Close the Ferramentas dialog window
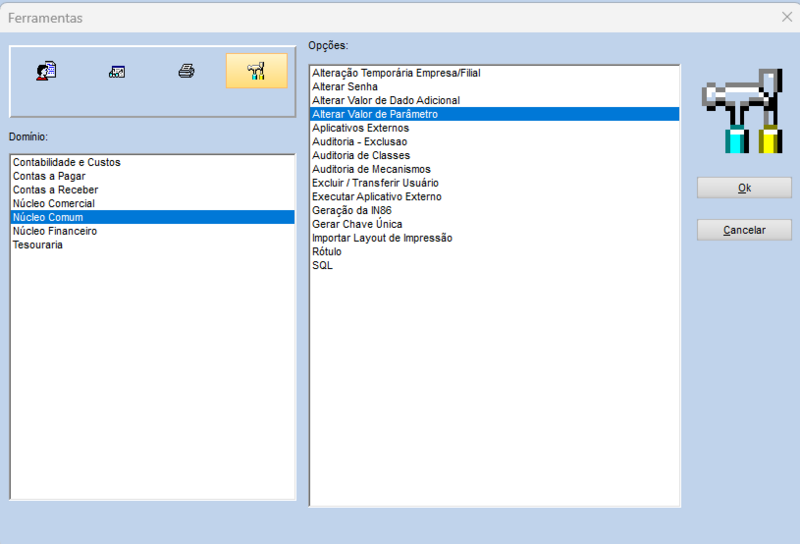This screenshot has height=544, width=800. (787, 17)
